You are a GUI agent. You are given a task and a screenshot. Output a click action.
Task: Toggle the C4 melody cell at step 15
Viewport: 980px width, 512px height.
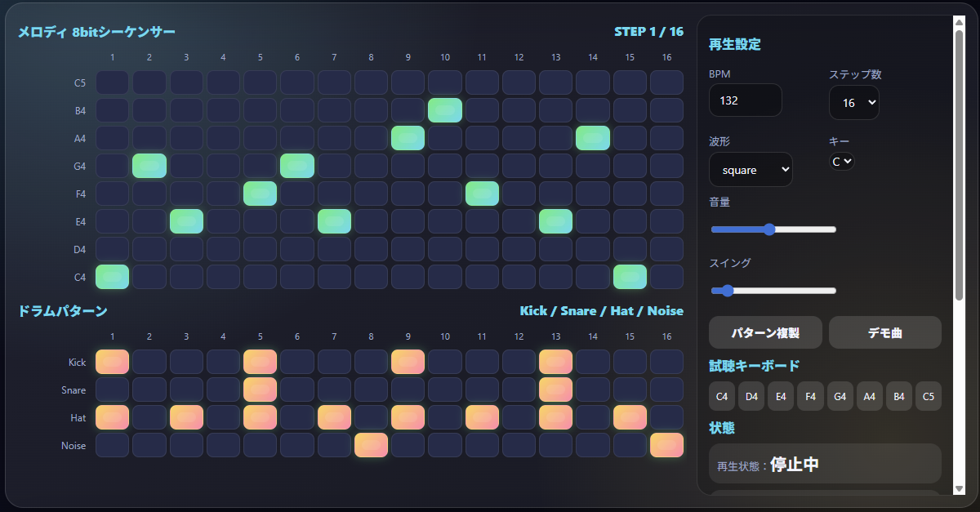(630, 277)
